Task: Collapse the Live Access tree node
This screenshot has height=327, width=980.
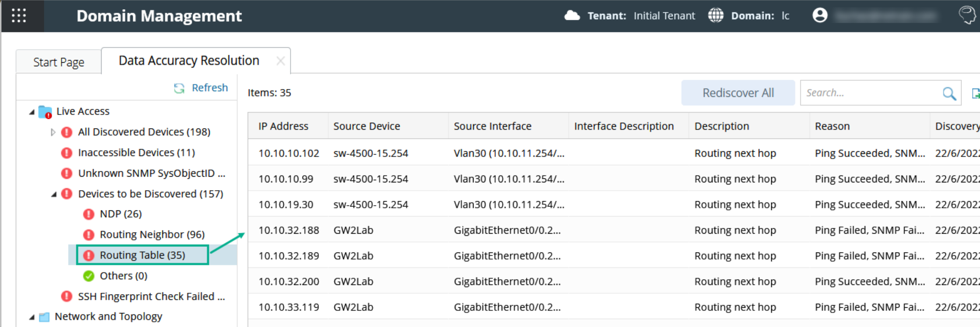Action: pyautogui.click(x=32, y=112)
